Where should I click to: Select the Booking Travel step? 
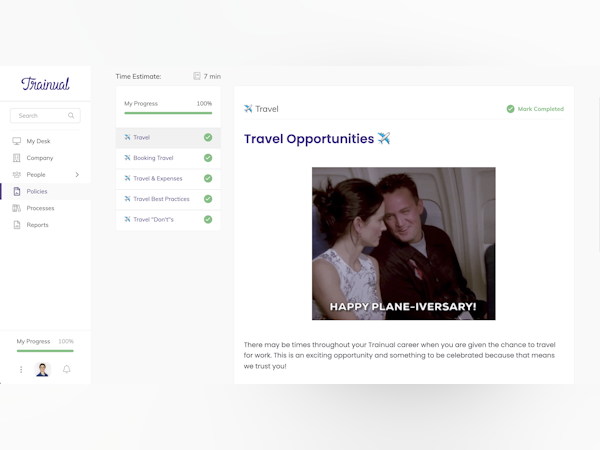click(168, 158)
